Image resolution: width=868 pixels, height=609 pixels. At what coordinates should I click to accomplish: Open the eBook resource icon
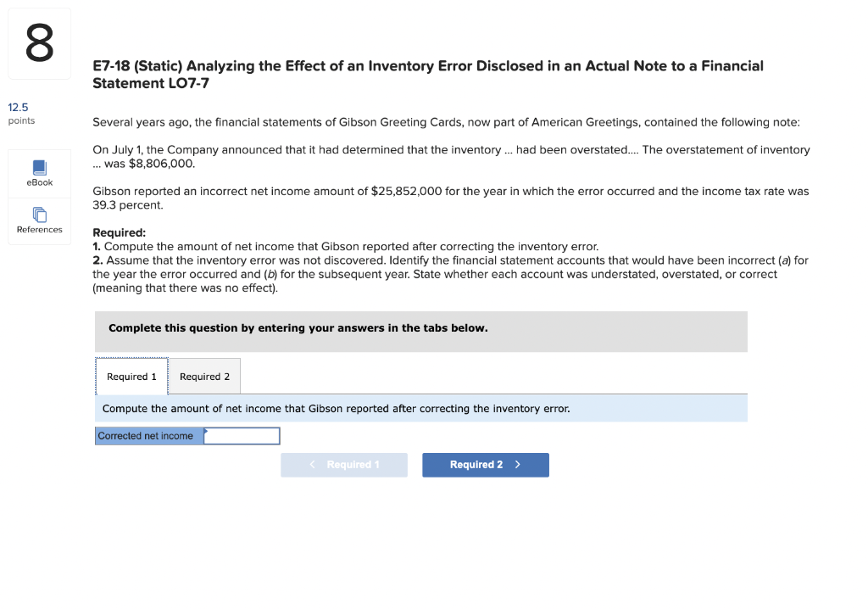(x=39, y=174)
